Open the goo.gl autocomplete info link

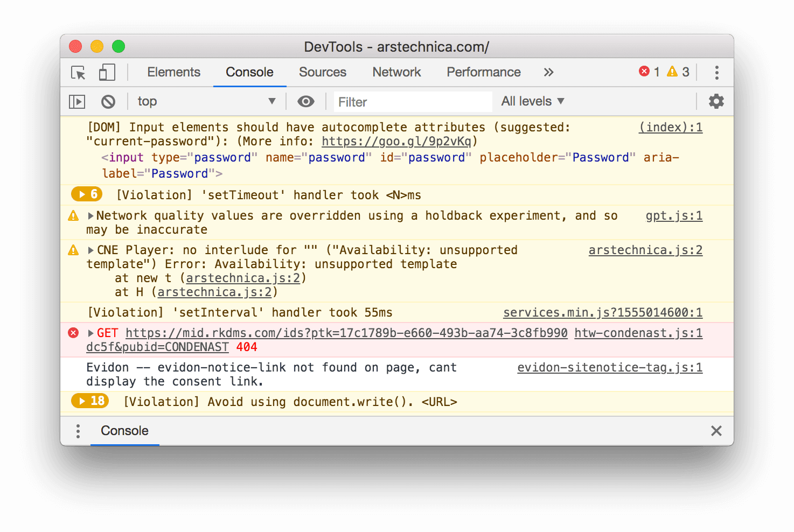396,142
